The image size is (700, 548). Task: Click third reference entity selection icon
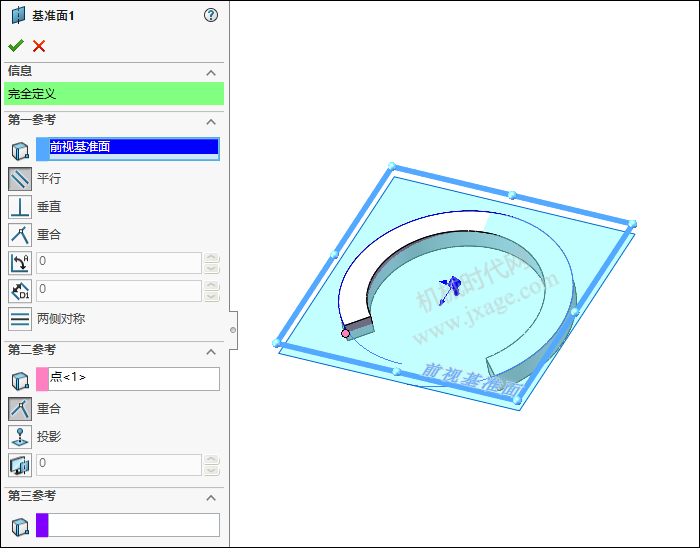coord(20,527)
